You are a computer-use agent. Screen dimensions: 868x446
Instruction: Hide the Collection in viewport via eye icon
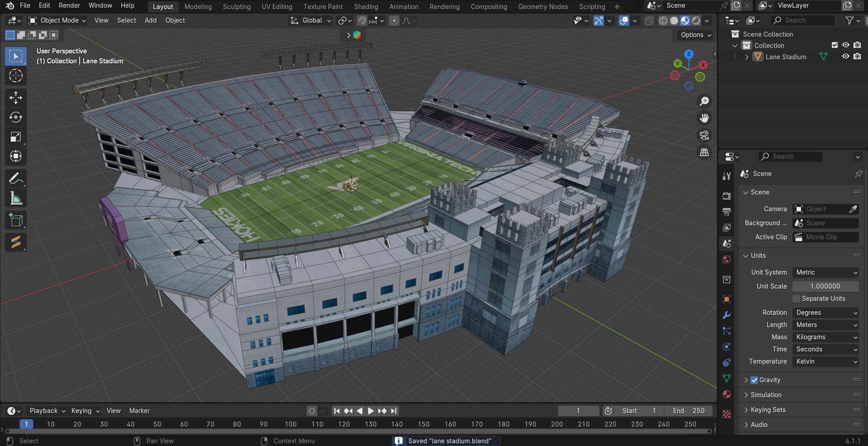click(845, 45)
